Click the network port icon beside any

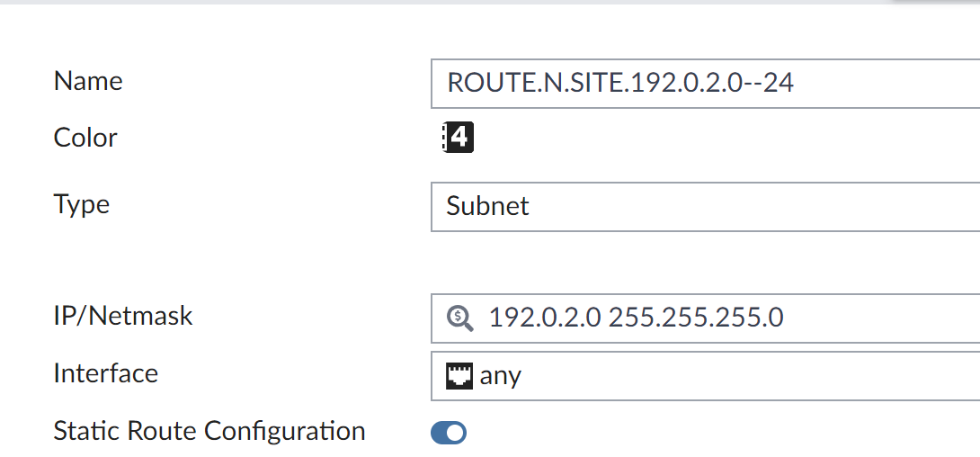coord(459,375)
